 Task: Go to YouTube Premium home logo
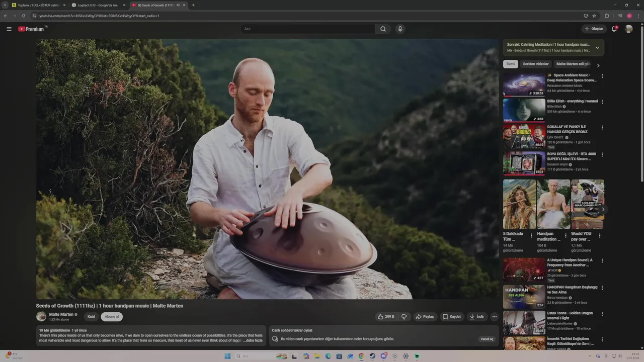click(x=32, y=29)
